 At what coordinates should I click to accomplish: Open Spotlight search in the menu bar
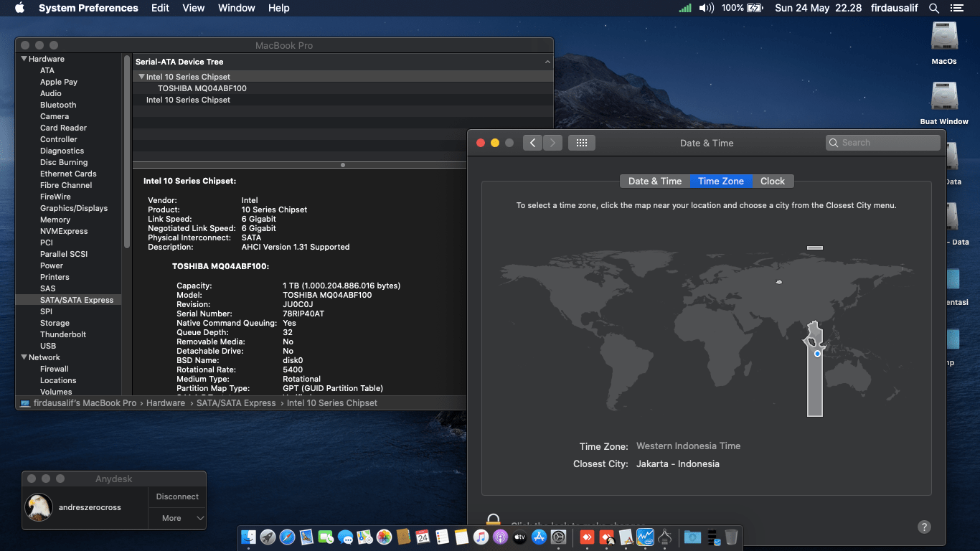tap(933, 8)
